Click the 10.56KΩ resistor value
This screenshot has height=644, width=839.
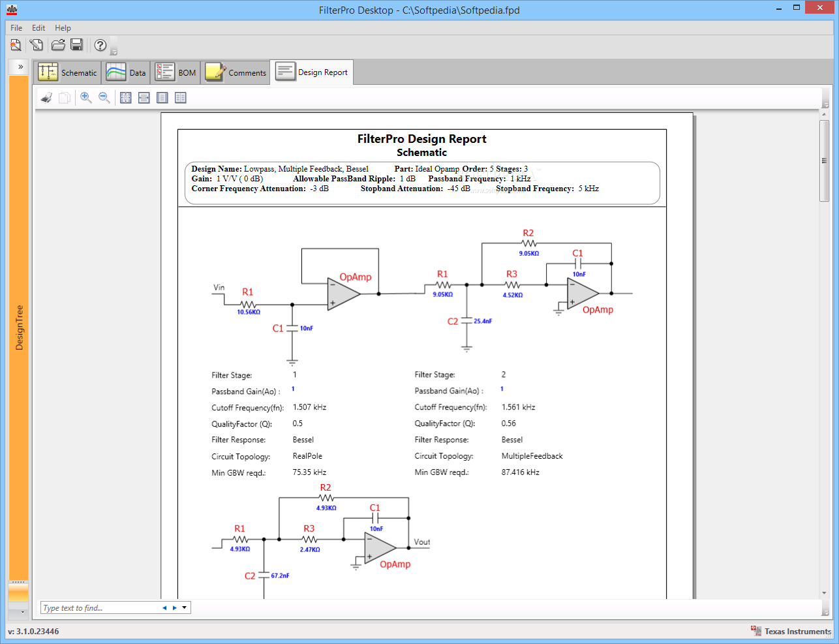(x=249, y=313)
